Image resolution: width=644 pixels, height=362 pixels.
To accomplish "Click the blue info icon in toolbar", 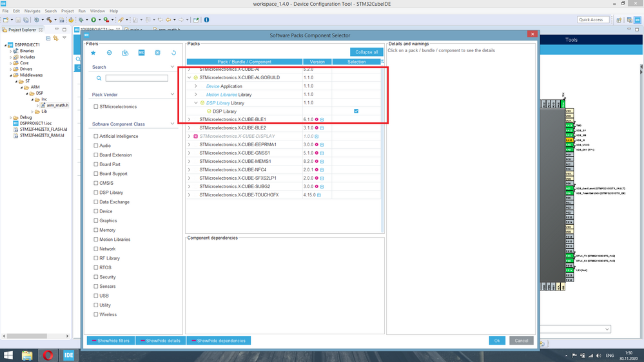I will click(206, 20).
